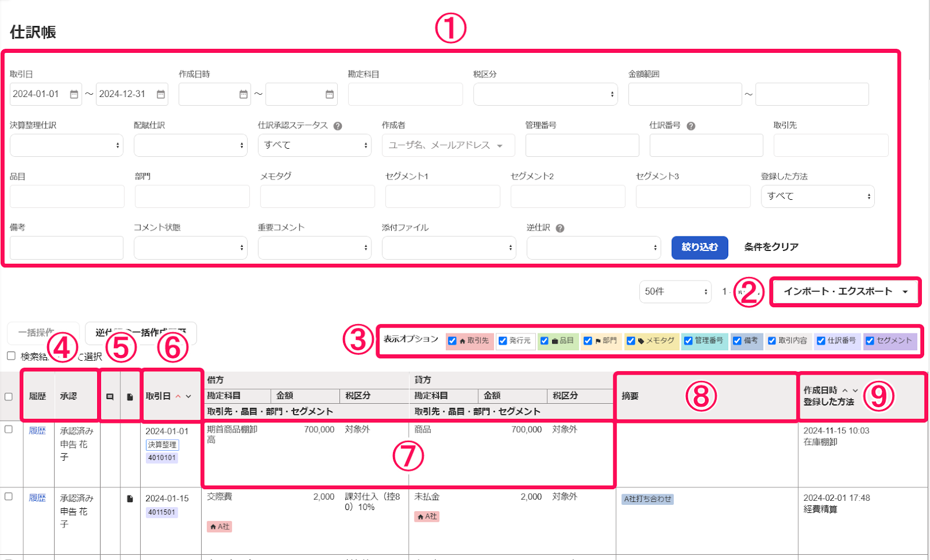Check the select-all checkbox in table header
The height and width of the screenshot is (560, 930).
point(9,397)
